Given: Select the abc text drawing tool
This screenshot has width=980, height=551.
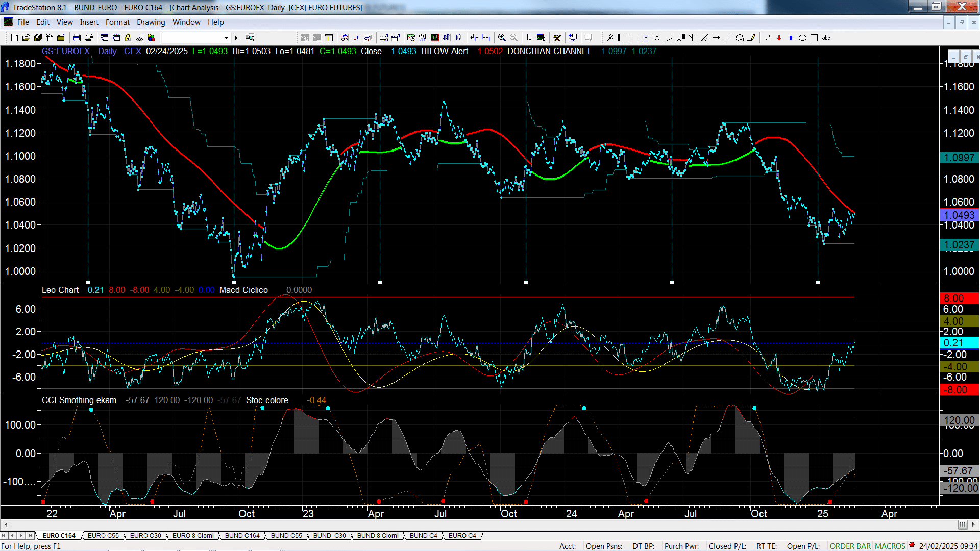Looking at the screenshot, I should pyautogui.click(x=826, y=38).
